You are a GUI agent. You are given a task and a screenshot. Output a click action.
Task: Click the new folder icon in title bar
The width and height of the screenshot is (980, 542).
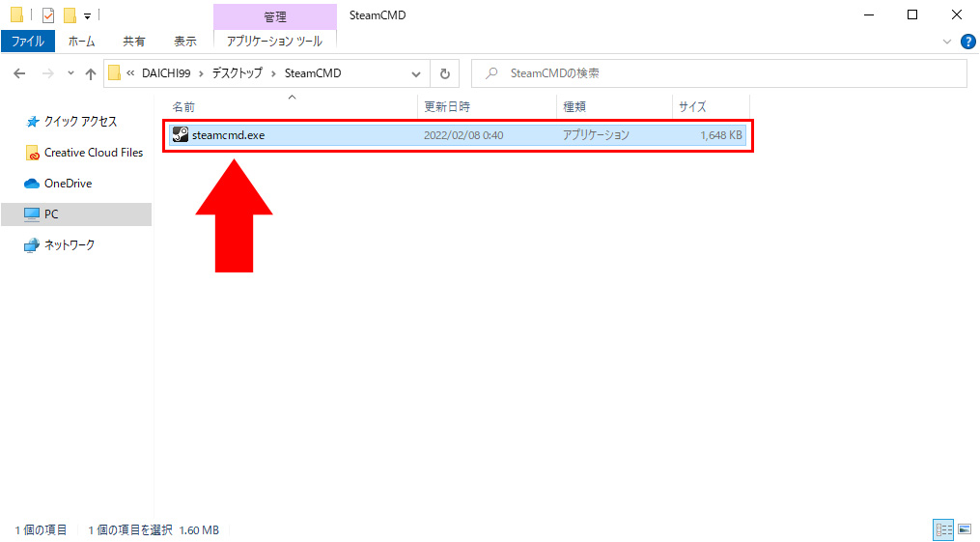70,14
